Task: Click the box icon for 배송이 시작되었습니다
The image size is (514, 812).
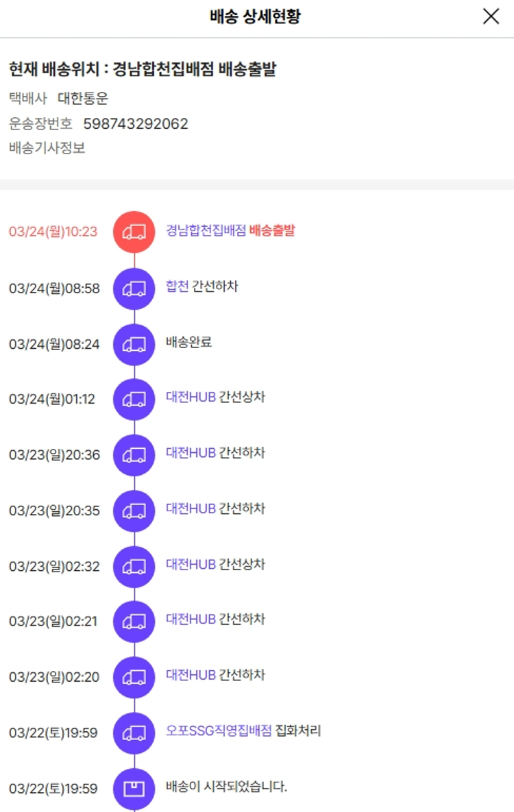Action: tap(134, 789)
